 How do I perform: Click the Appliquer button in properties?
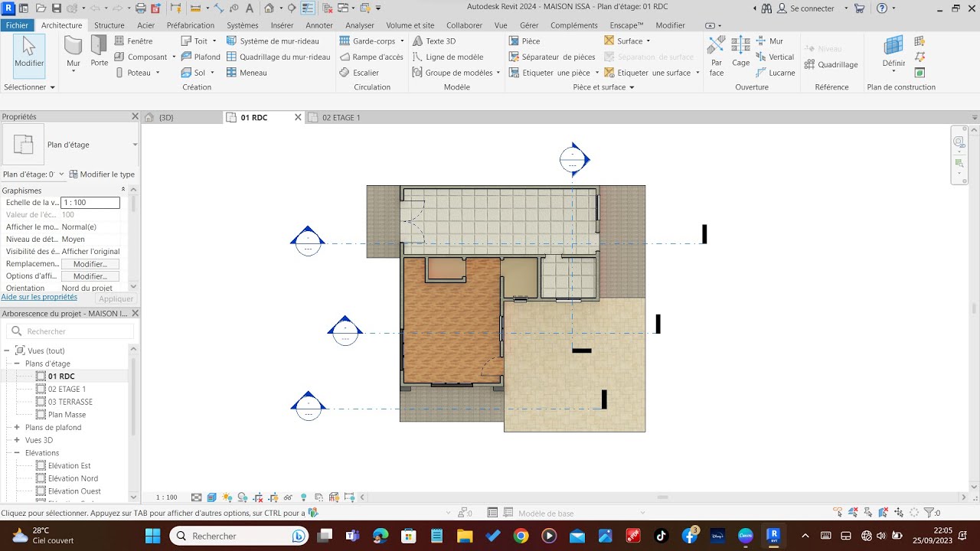pos(116,298)
